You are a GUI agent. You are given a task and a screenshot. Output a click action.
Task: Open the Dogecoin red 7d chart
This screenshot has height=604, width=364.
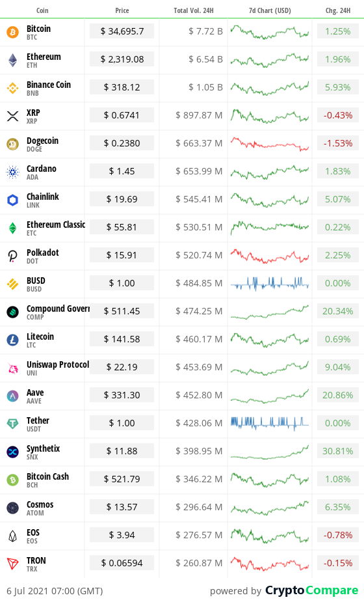point(270,144)
